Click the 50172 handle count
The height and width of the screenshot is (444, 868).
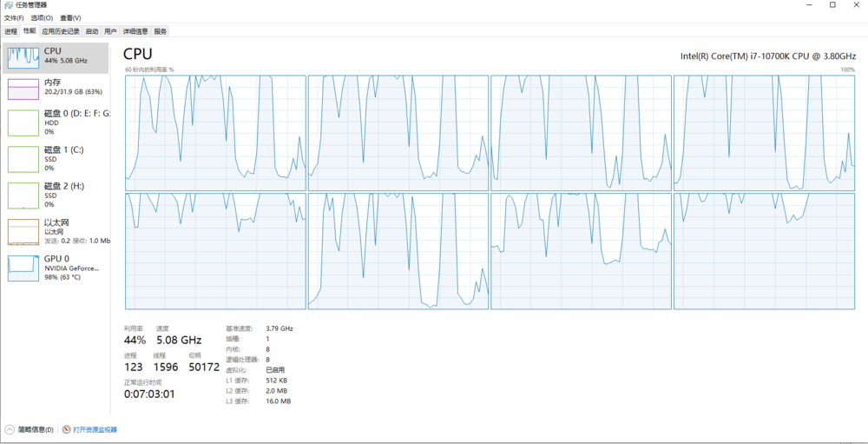click(204, 367)
